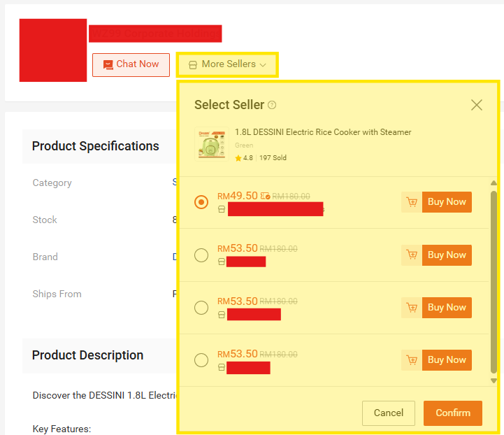
Task: Click the RM49.50 price text
Action: coord(238,196)
